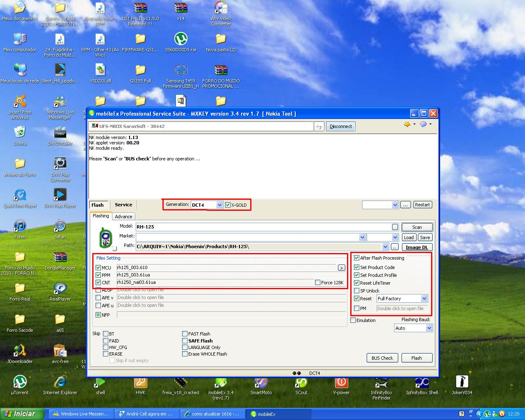Switch to the Advance sub-tab
525x420 pixels.
pos(123,216)
